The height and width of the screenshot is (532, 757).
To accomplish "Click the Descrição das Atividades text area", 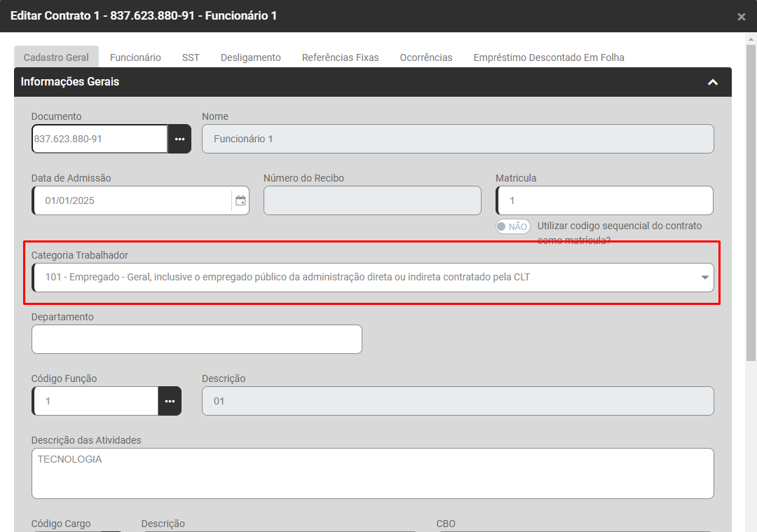I will click(x=372, y=473).
